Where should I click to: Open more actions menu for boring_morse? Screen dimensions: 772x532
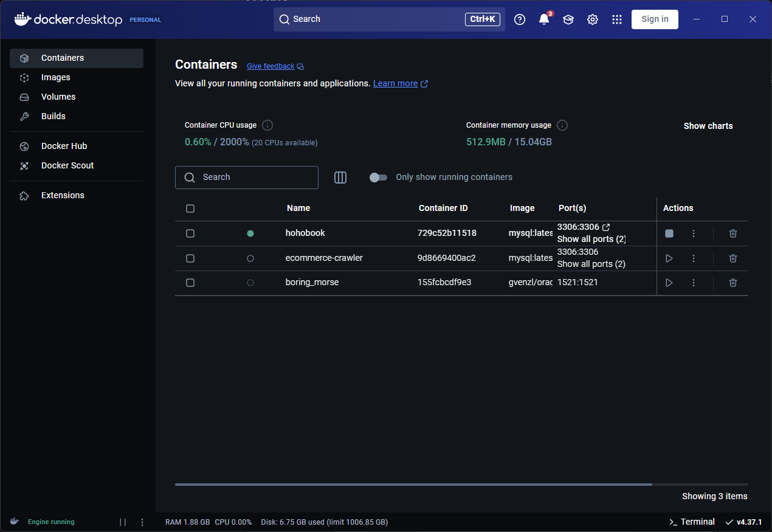tap(694, 283)
